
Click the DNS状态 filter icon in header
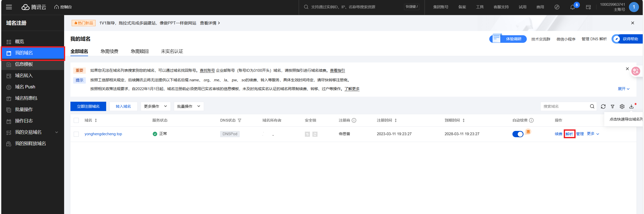239,120
